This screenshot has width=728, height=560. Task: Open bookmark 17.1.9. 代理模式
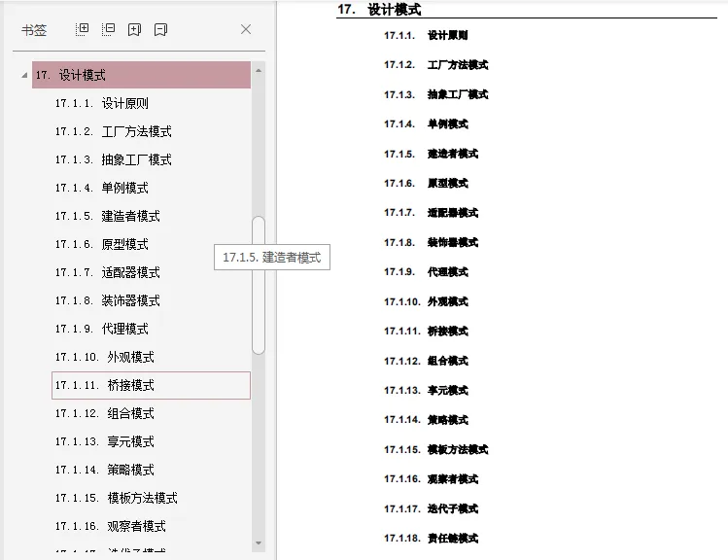tap(102, 329)
